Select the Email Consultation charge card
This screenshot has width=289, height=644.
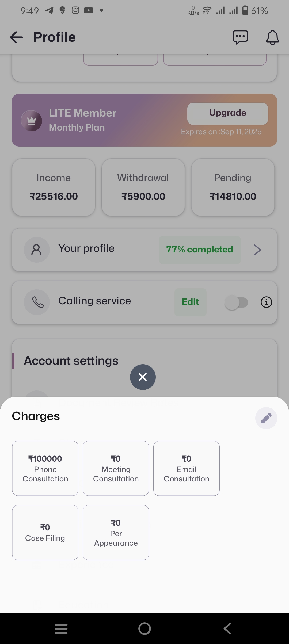click(x=187, y=468)
